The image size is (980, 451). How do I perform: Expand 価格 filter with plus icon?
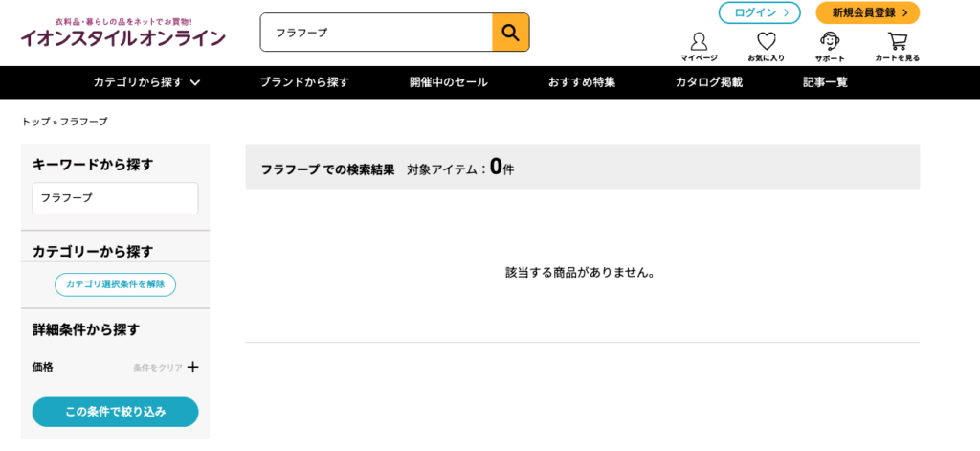[192, 367]
